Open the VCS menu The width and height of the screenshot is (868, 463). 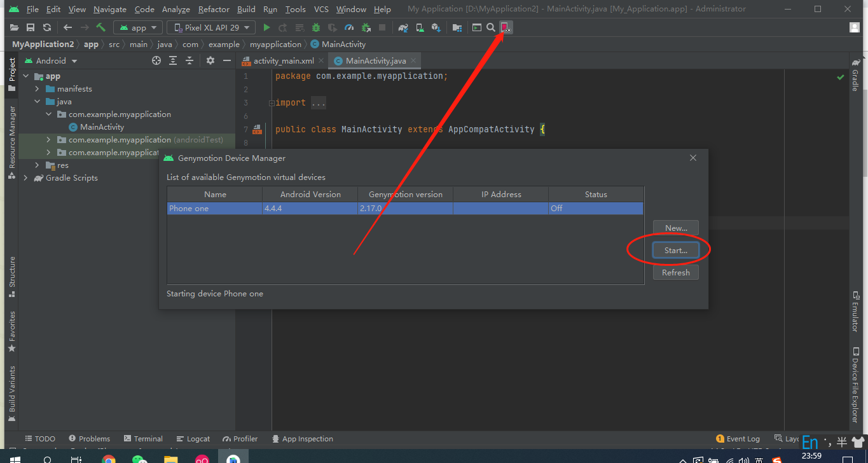pyautogui.click(x=321, y=10)
